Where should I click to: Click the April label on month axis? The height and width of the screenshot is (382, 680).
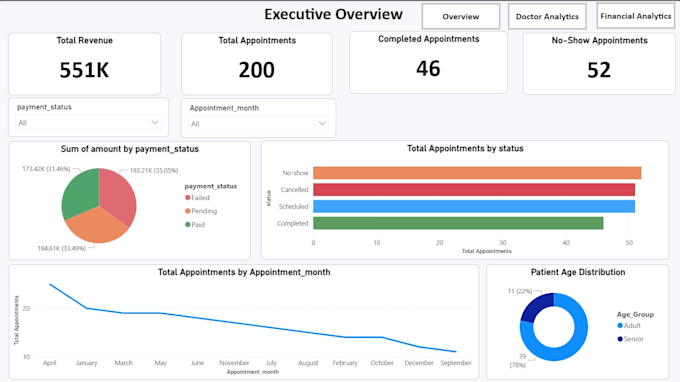[x=49, y=363]
